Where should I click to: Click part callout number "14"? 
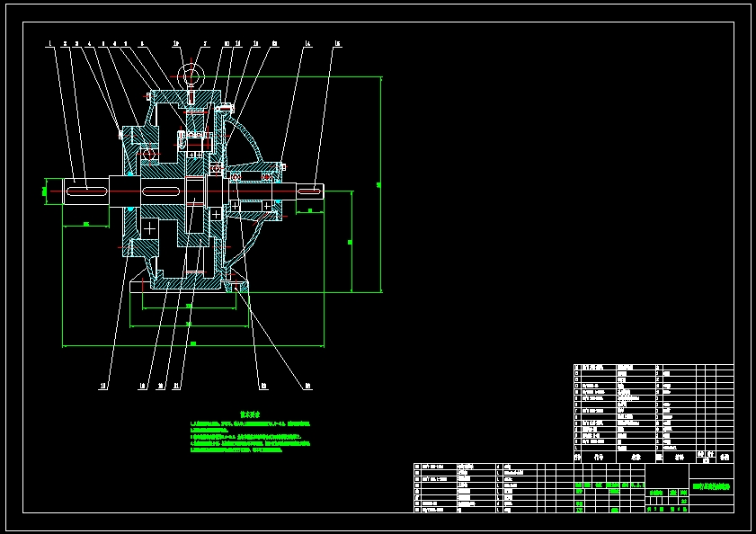tap(307, 44)
